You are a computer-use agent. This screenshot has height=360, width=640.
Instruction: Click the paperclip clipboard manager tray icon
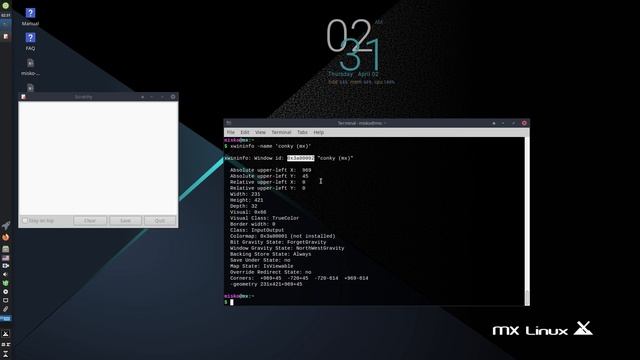[x=5, y=309]
